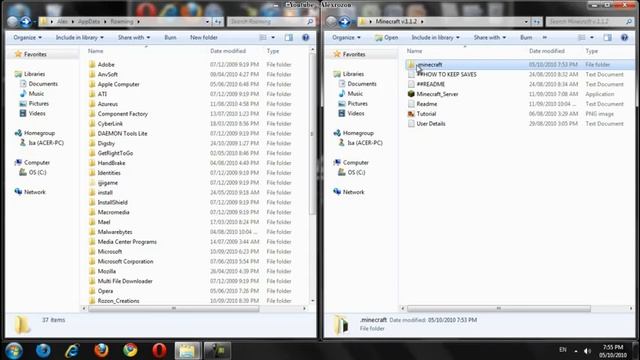
Task: Refresh the right Minecraft window
Action: pos(537,21)
